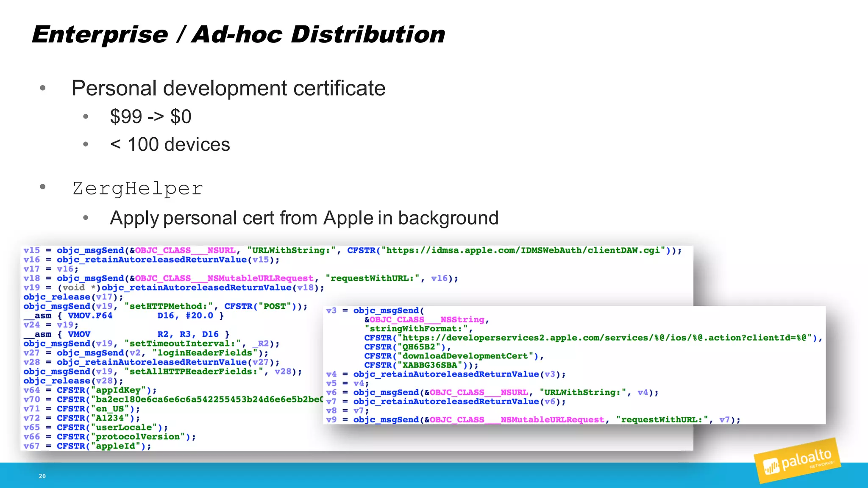This screenshot has height=488, width=868.
Task: Click the v5 = v4 line
Action: 348,383
